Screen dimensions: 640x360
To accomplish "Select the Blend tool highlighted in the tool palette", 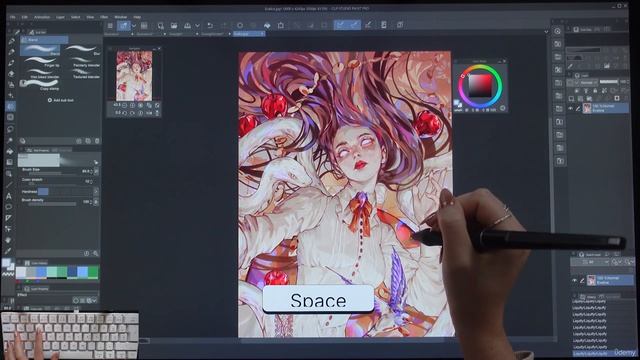I will [11, 107].
